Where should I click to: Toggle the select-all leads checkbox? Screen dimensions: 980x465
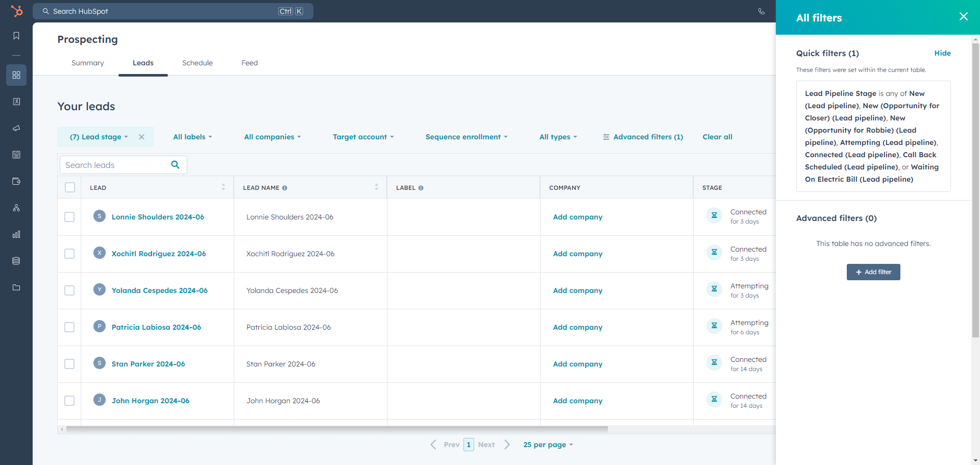pos(70,187)
